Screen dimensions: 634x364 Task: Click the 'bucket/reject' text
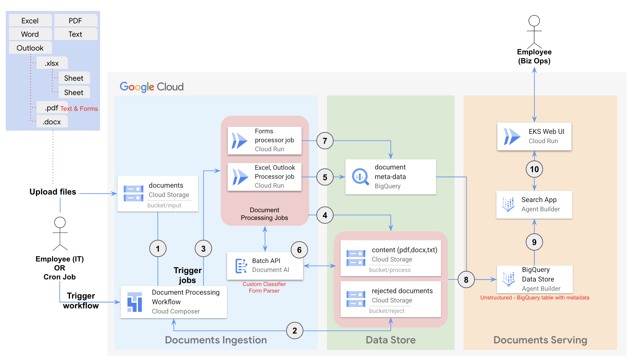point(386,311)
